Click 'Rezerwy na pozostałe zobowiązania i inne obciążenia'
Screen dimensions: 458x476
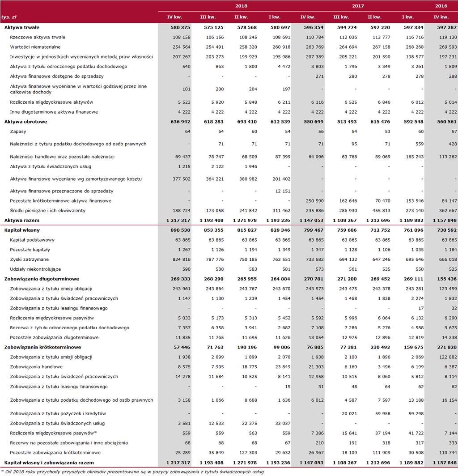68,443
